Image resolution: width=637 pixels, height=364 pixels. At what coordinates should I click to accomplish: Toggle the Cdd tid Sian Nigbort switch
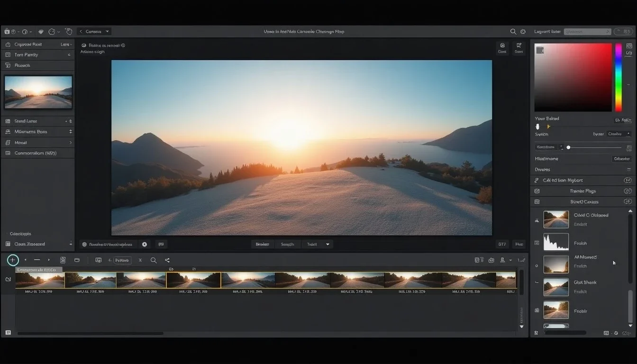[x=628, y=180]
